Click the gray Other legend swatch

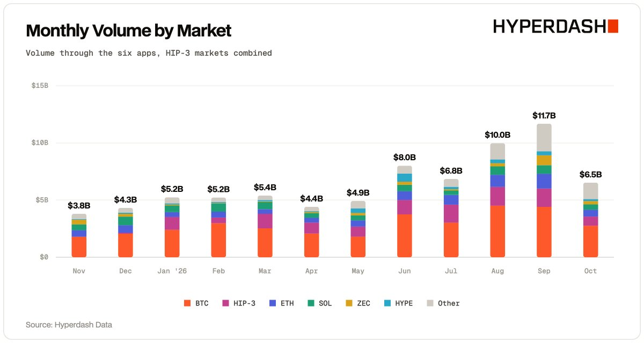coord(430,303)
